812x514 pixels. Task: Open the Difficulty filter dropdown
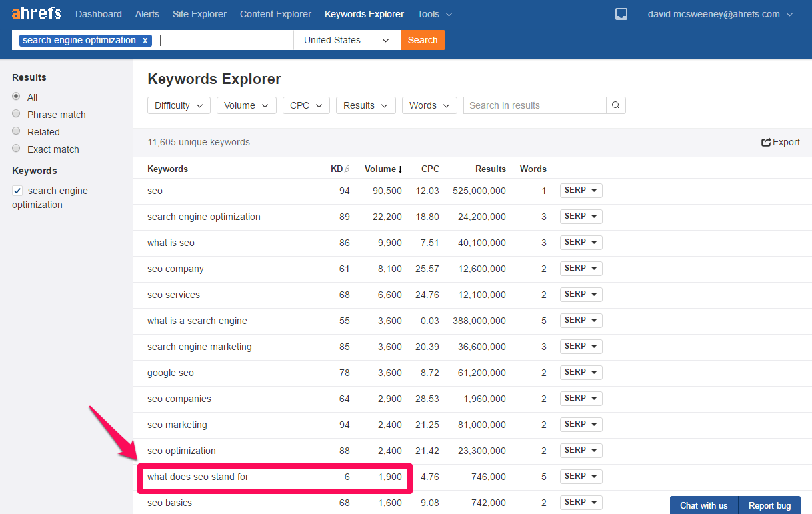coord(179,105)
